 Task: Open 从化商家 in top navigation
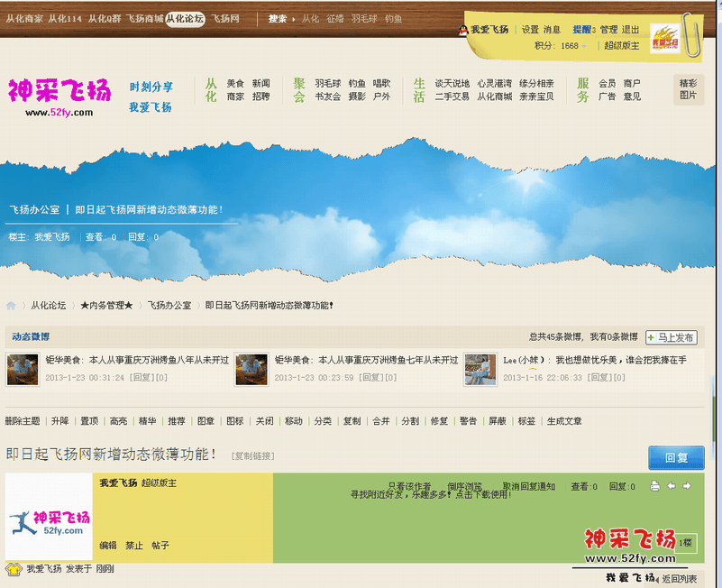point(24,19)
